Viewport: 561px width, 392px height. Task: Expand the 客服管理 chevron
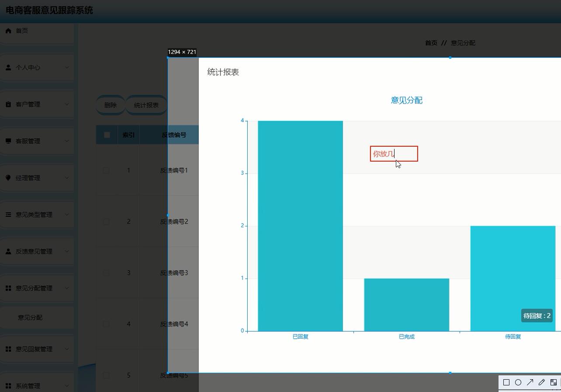pos(67,141)
